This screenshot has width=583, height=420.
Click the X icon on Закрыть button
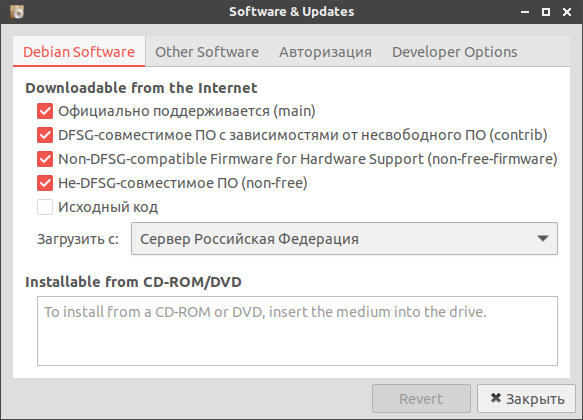tap(496, 398)
